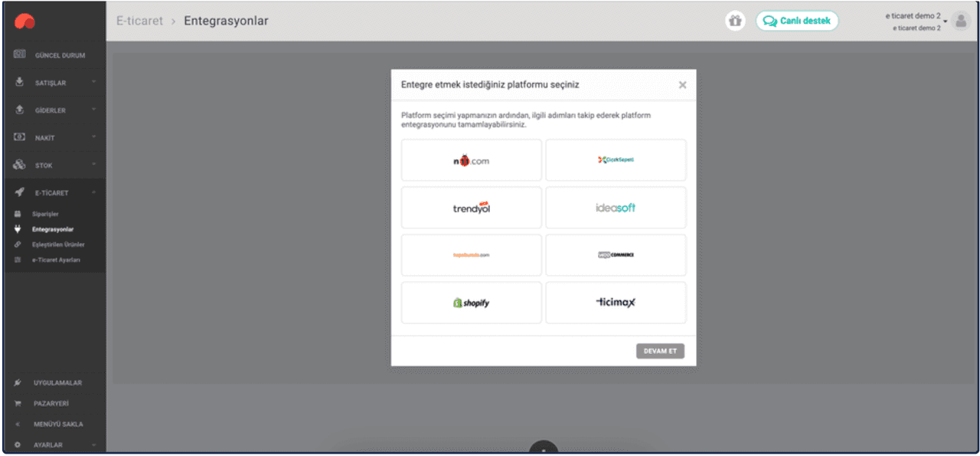
Task: Open Uygulamalar in sidebar
Action: tap(57, 382)
